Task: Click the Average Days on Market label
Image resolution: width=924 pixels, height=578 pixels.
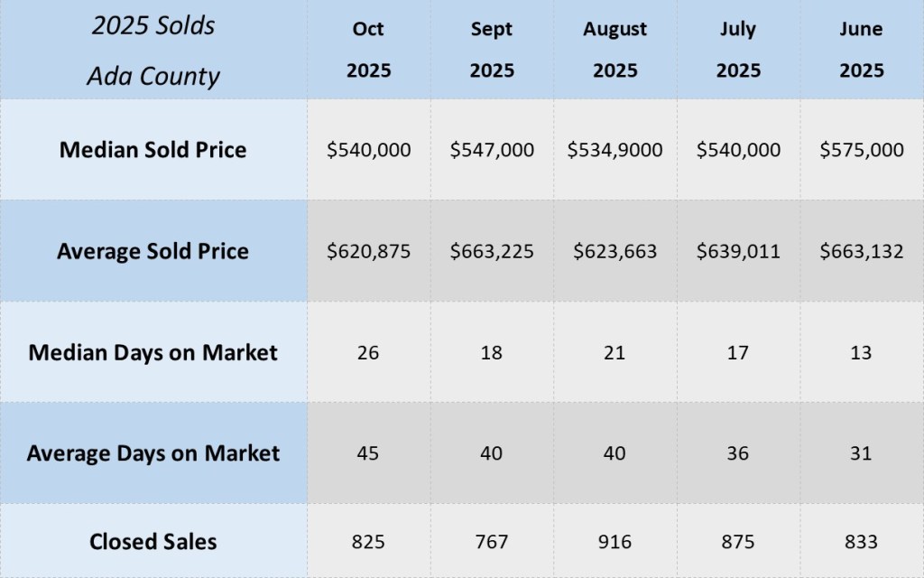Action: (x=152, y=452)
